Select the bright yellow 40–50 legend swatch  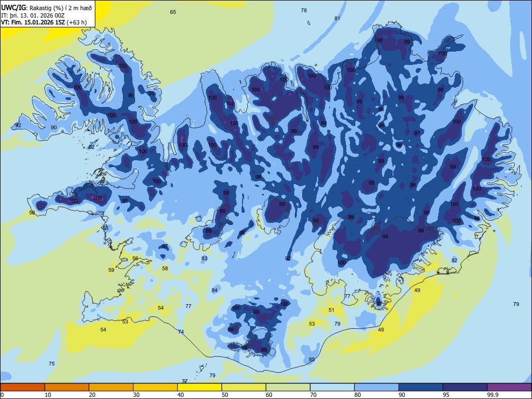[x=199, y=387]
